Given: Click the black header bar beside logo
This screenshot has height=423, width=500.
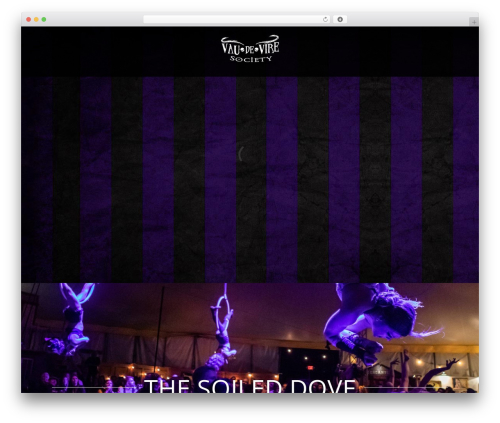Looking at the screenshot, I should pos(117,51).
